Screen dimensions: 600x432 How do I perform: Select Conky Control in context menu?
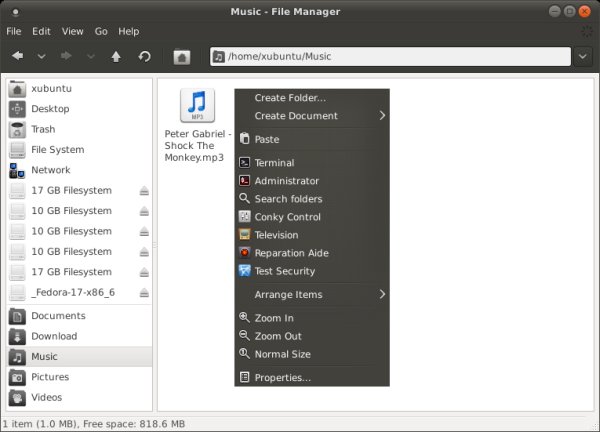coord(288,217)
